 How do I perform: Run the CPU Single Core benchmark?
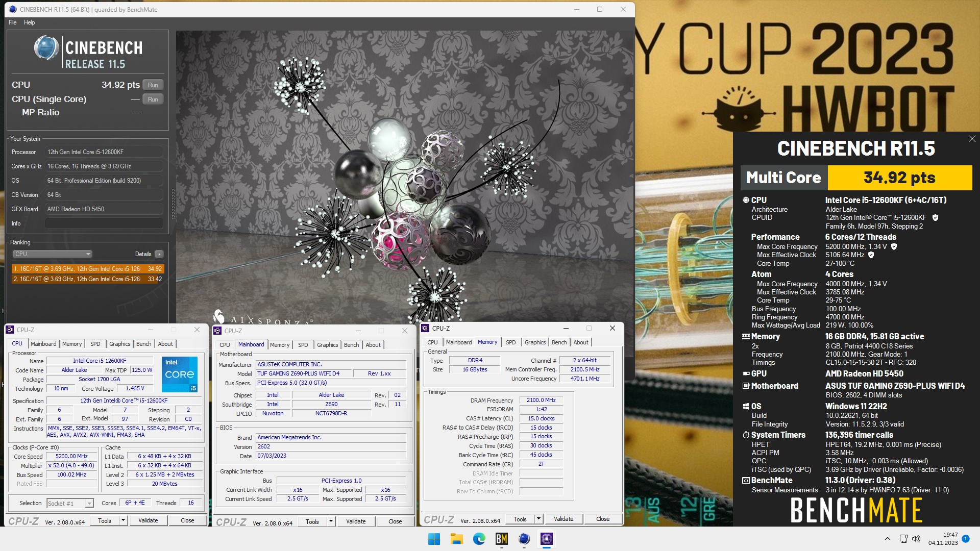153,99
